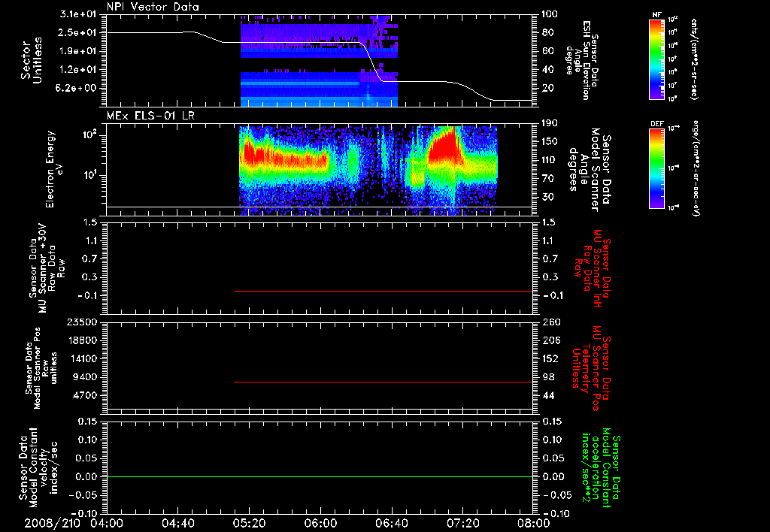The image size is (770, 532).
Task: Click the 150 scanner angle tick label
Action: coord(550,142)
